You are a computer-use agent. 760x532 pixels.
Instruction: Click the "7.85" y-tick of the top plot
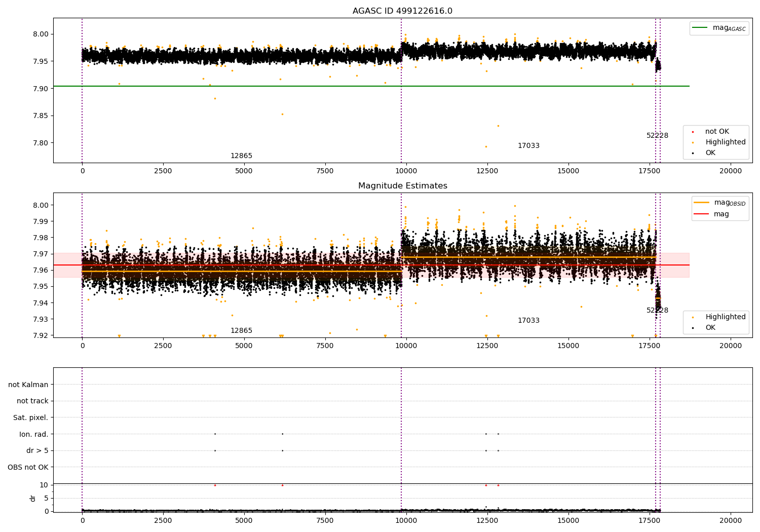pyautogui.click(x=41, y=116)
